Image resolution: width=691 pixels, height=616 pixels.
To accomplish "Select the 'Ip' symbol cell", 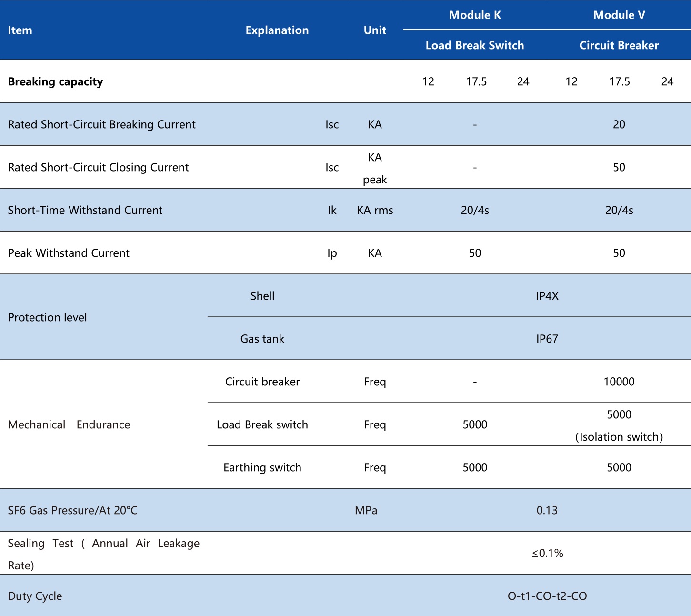I will (x=332, y=253).
